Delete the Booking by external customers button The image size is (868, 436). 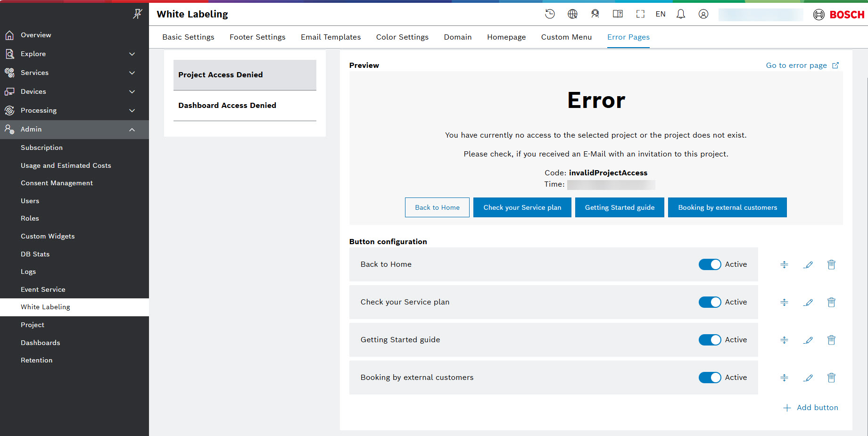tap(831, 378)
